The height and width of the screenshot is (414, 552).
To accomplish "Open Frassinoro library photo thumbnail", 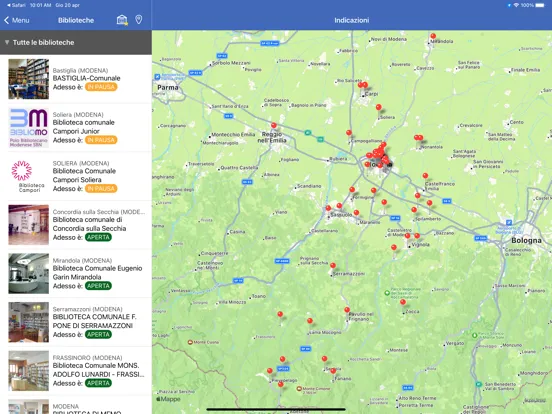I will pyautogui.click(x=29, y=370).
